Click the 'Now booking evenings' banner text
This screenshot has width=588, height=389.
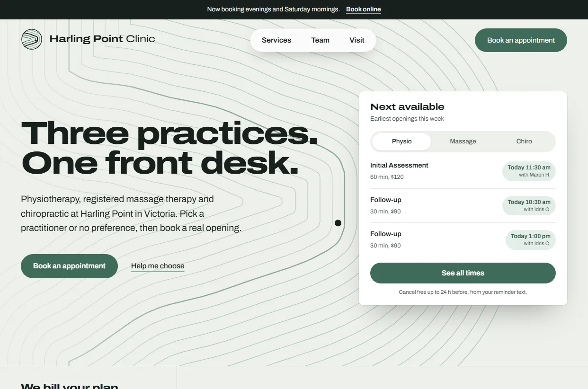[x=273, y=9]
